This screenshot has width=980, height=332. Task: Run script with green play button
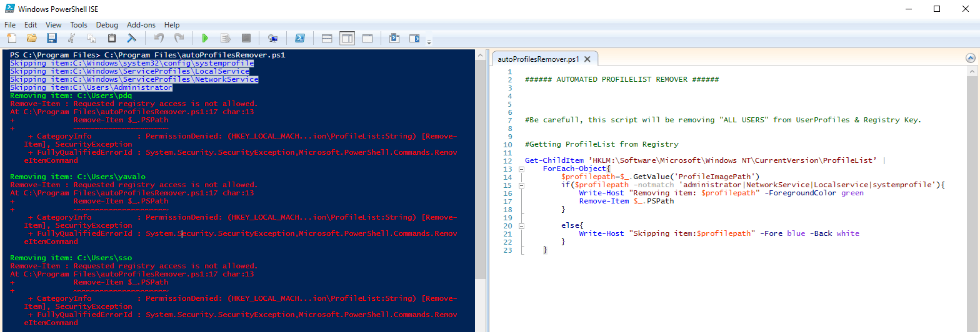pos(206,38)
